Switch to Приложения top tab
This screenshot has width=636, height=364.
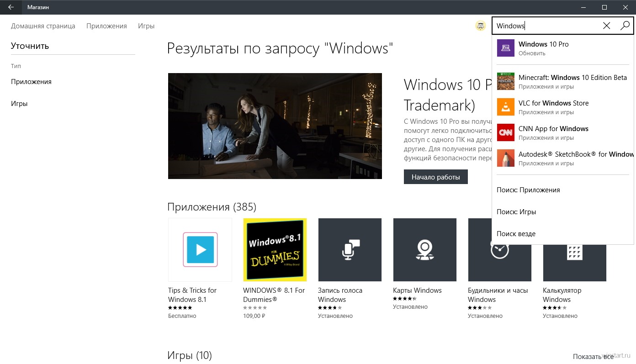[x=106, y=26]
